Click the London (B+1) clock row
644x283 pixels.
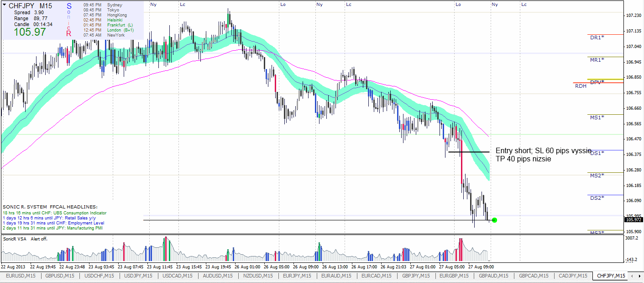pos(109,30)
